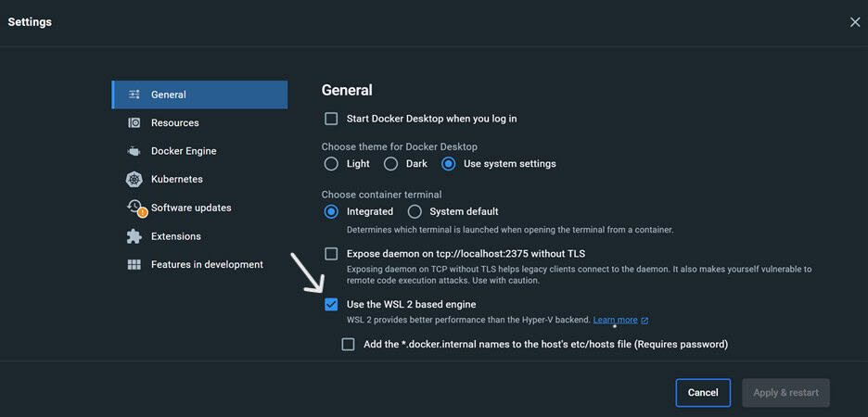The width and height of the screenshot is (868, 417).
Task: Click the Features in development grid icon
Action: [134, 265]
